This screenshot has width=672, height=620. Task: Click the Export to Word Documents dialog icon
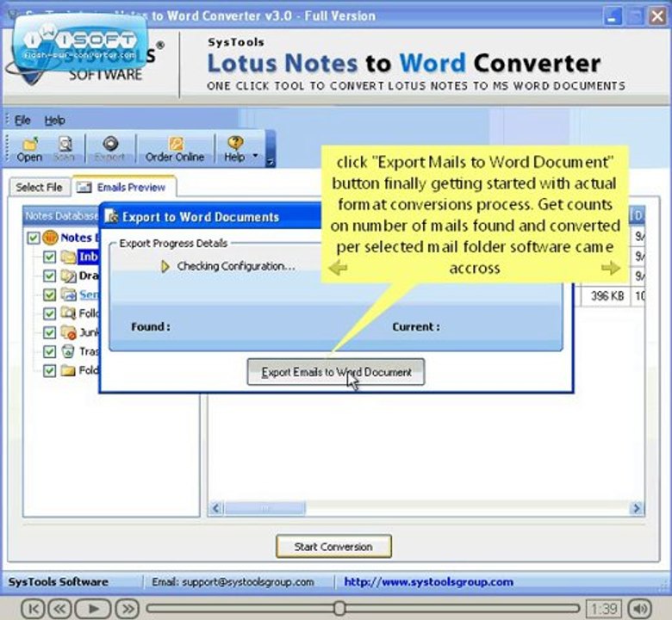[112, 216]
